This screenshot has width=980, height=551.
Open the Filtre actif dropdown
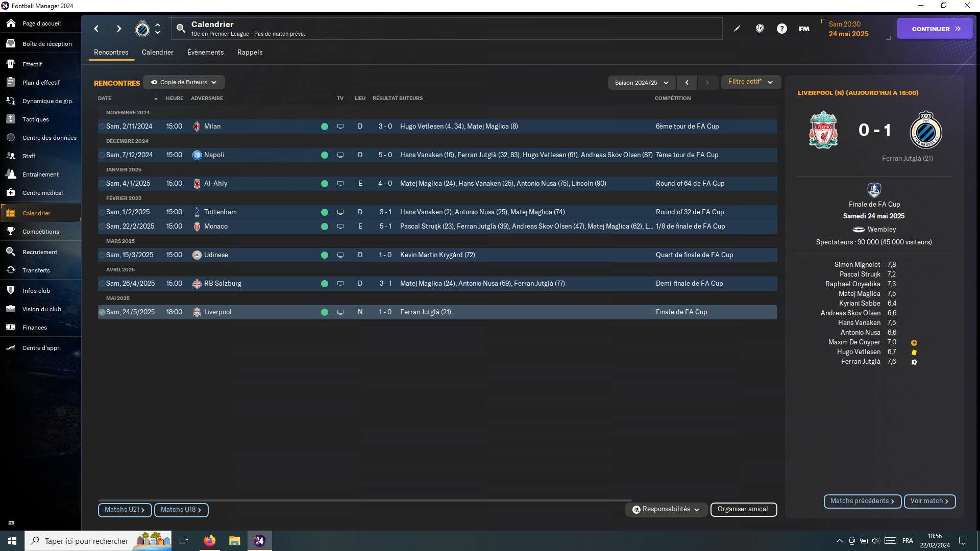750,82
